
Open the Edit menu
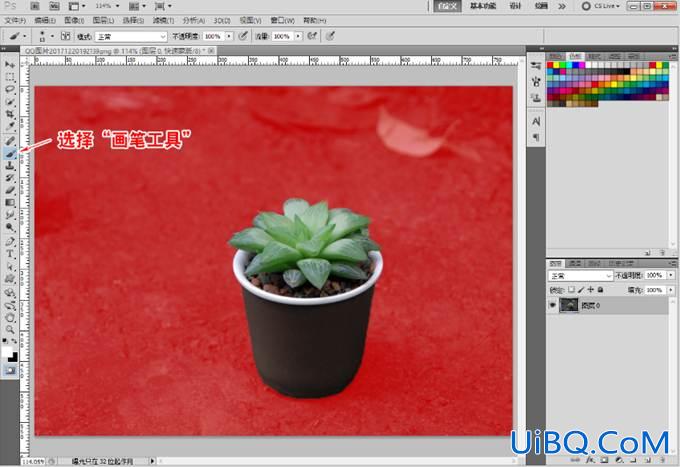pos(45,20)
